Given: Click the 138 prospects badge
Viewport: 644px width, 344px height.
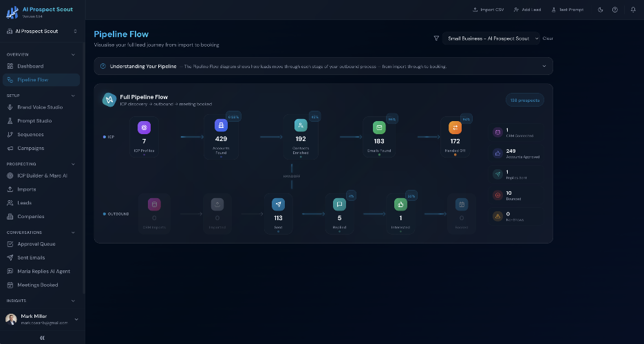Looking at the screenshot, I should coord(525,100).
